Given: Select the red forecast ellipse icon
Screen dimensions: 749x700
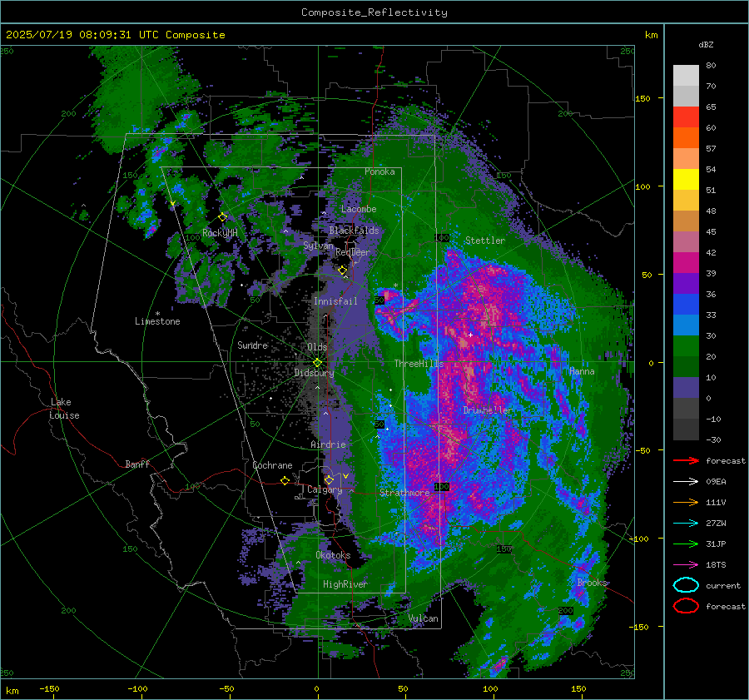Looking at the screenshot, I should pyautogui.click(x=686, y=606).
